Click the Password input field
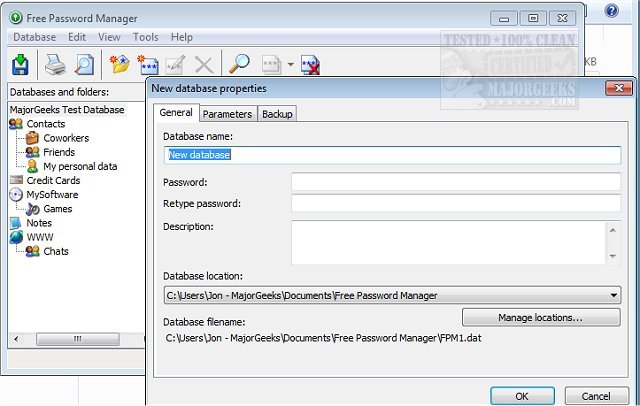Image resolution: width=640 pixels, height=406 pixels. (456, 182)
